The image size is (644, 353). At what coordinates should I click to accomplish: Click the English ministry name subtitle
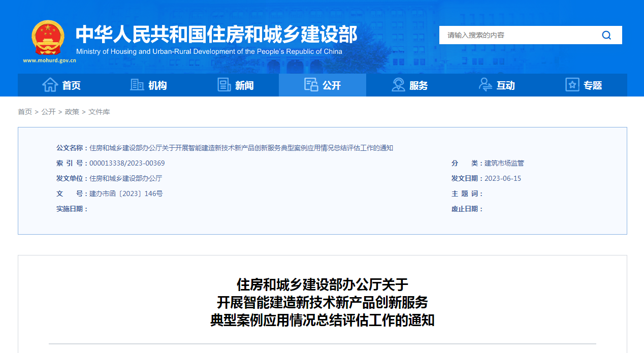(209, 51)
